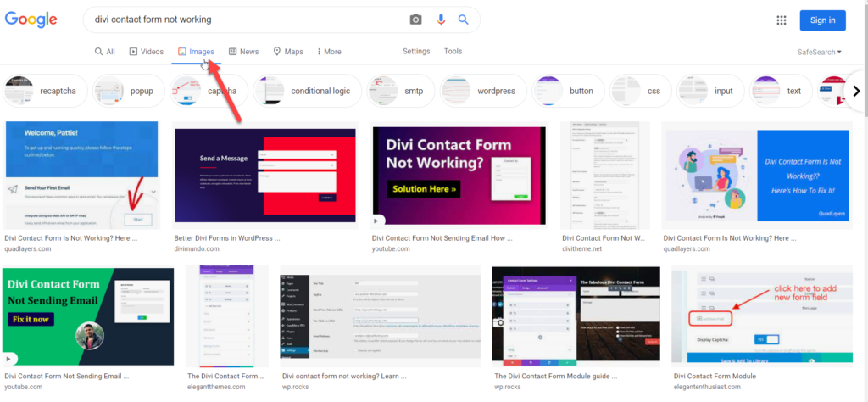Click 'The Divi Contact Form Module guide' title
868x402 pixels.
[556, 376]
